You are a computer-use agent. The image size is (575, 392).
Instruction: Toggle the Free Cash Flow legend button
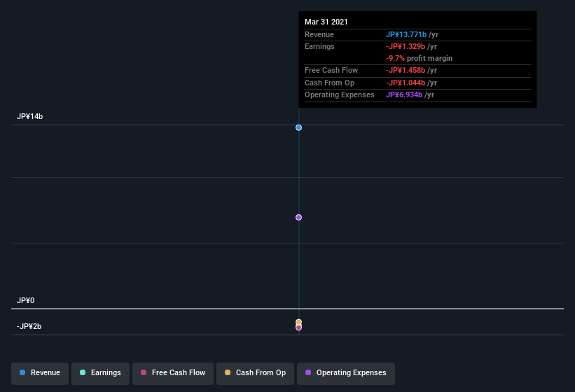click(x=173, y=373)
